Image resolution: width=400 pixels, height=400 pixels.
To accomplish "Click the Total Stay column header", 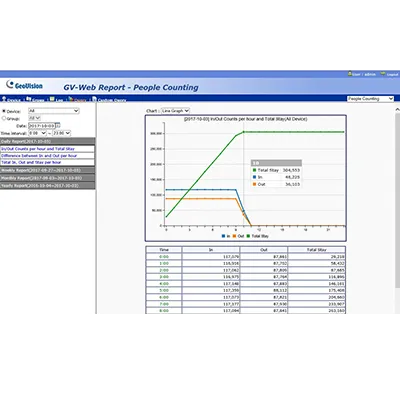I will [x=317, y=250].
